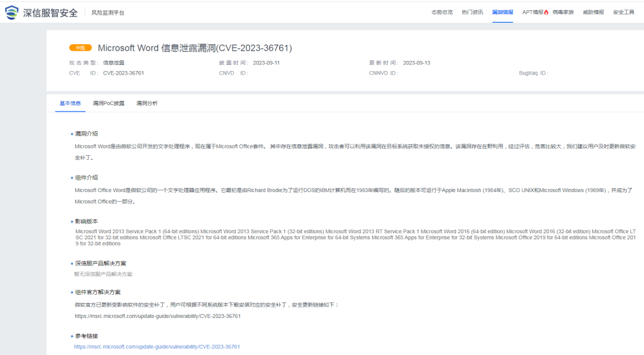This screenshot has width=644, height=355.
Task: Click the 暂无深信服产品解决方案 placeholder text
Action: (103, 274)
